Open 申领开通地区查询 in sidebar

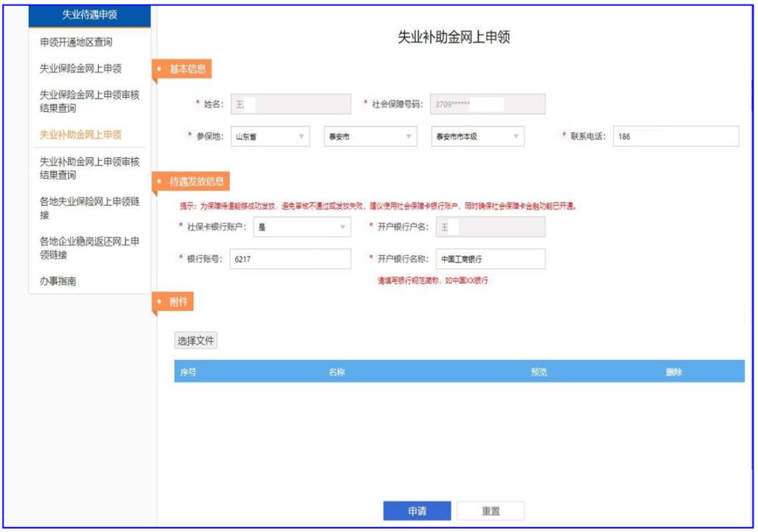pyautogui.click(x=77, y=43)
